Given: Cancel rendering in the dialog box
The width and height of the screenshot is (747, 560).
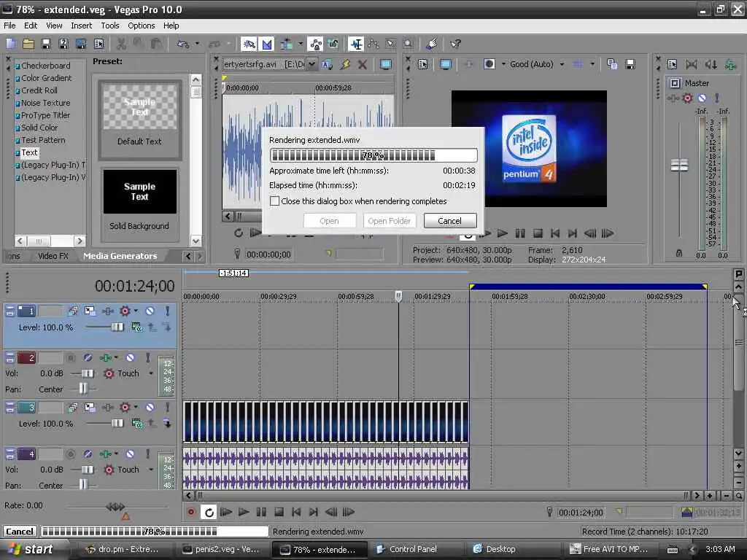Looking at the screenshot, I should pyautogui.click(x=449, y=220).
